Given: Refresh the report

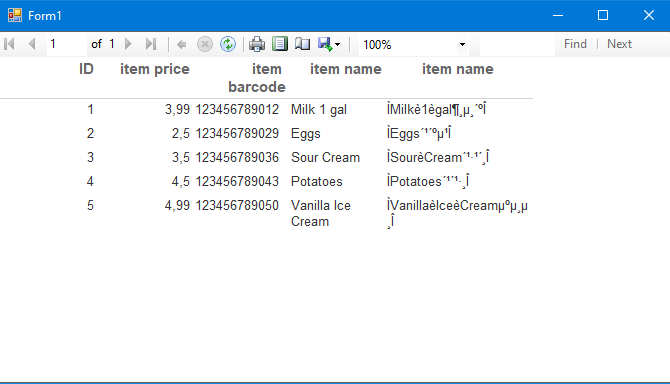Looking at the screenshot, I should [x=228, y=44].
